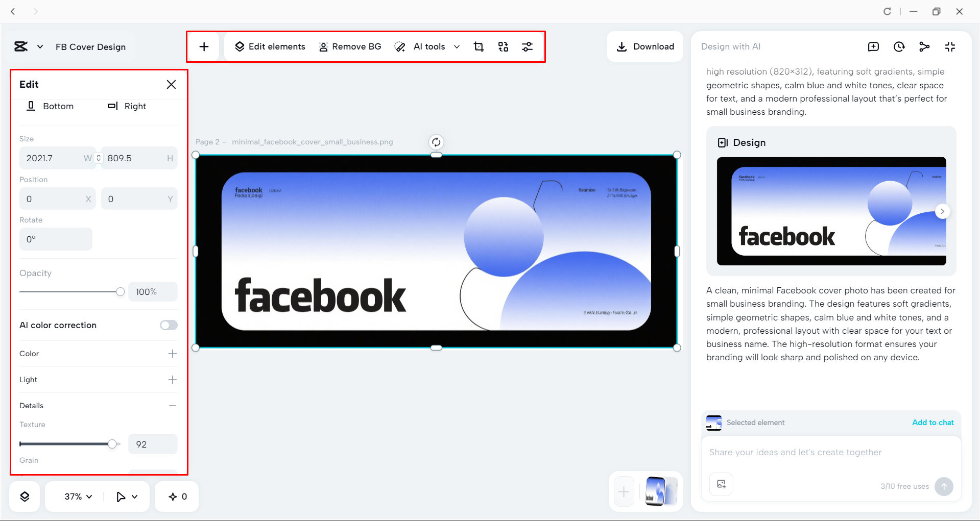Collapse the Details section
Screen dimensions: 980x521
click(173, 406)
